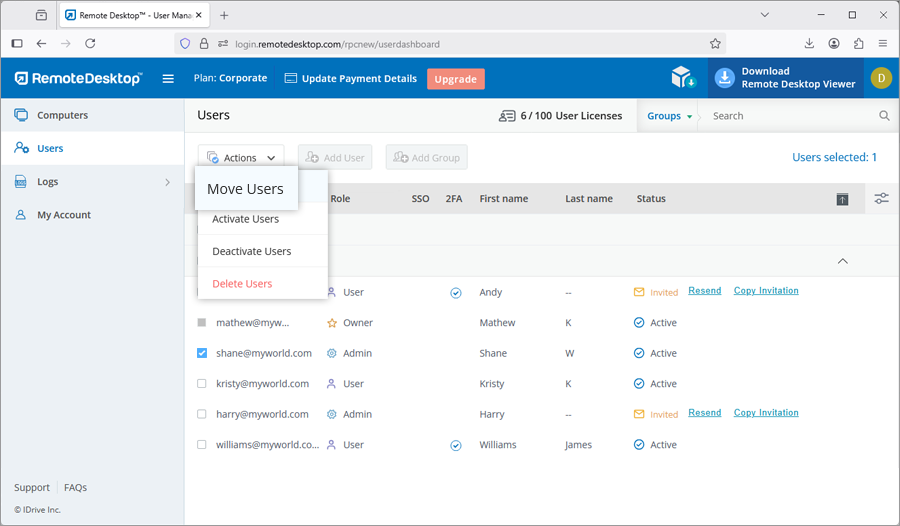The height and width of the screenshot is (526, 900).
Task: Click into the Search users field
Action: pyautogui.click(x=790, y=116)
